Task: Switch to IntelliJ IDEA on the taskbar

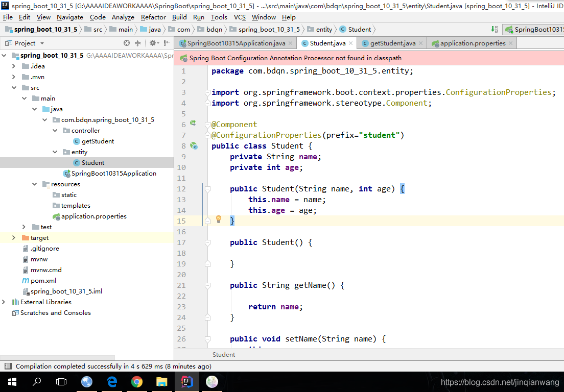Action: (186, 382)
